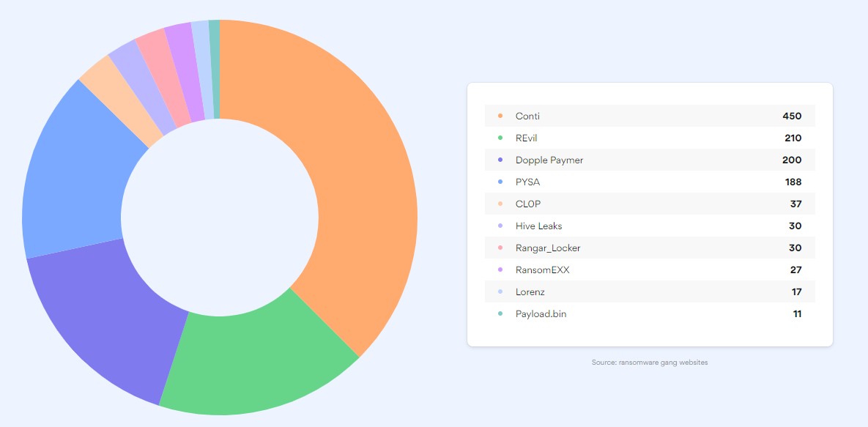Select the Hive Leaks legend label
This screenshot has width=868, height=427.
click(538, 226)
